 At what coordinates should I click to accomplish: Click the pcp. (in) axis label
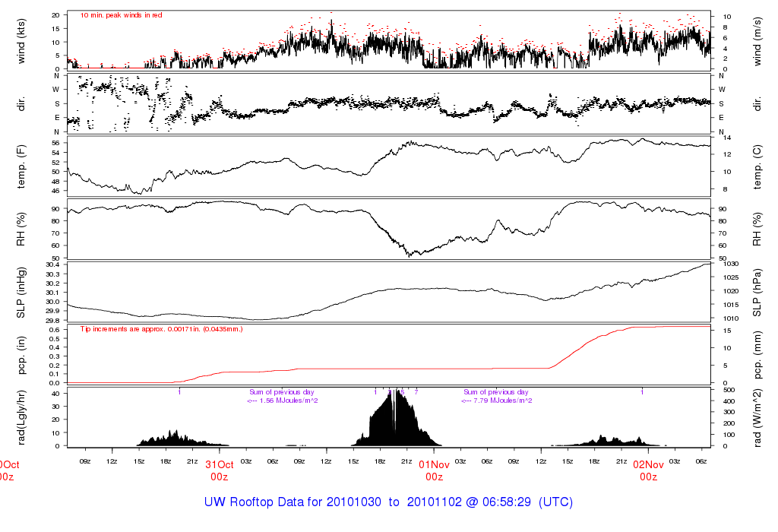[x=21, y=355]
